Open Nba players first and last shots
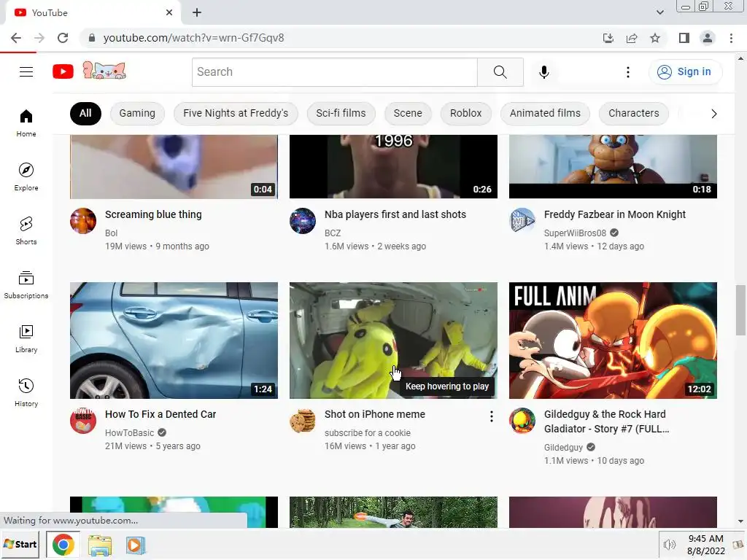Image resolution: width=747 pixels, height=560 pixels. point(395,215)
